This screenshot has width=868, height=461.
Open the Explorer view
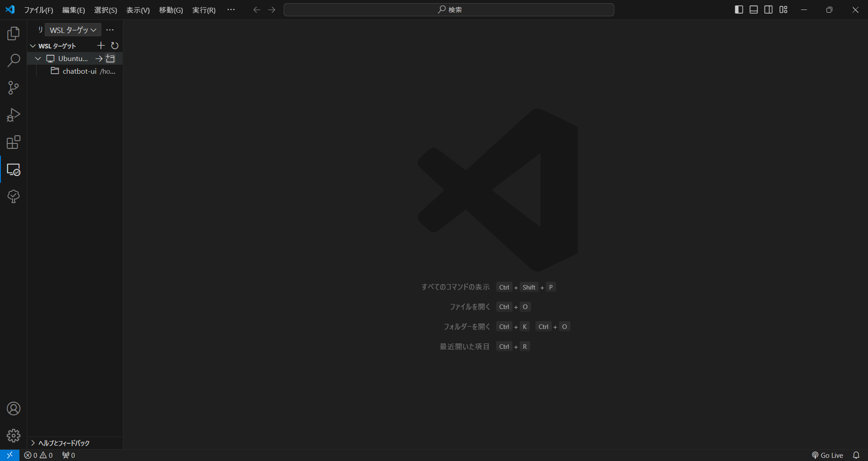(14, 33)
